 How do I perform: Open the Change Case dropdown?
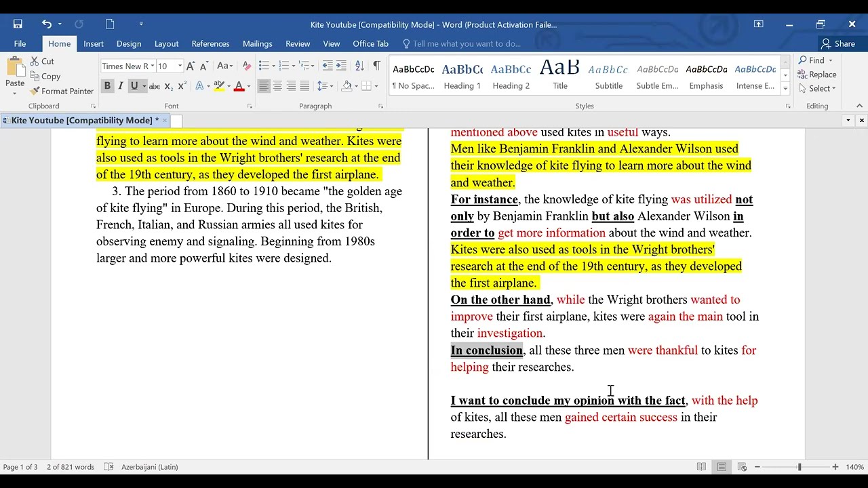pyautogui.click(x=224, y=66)
